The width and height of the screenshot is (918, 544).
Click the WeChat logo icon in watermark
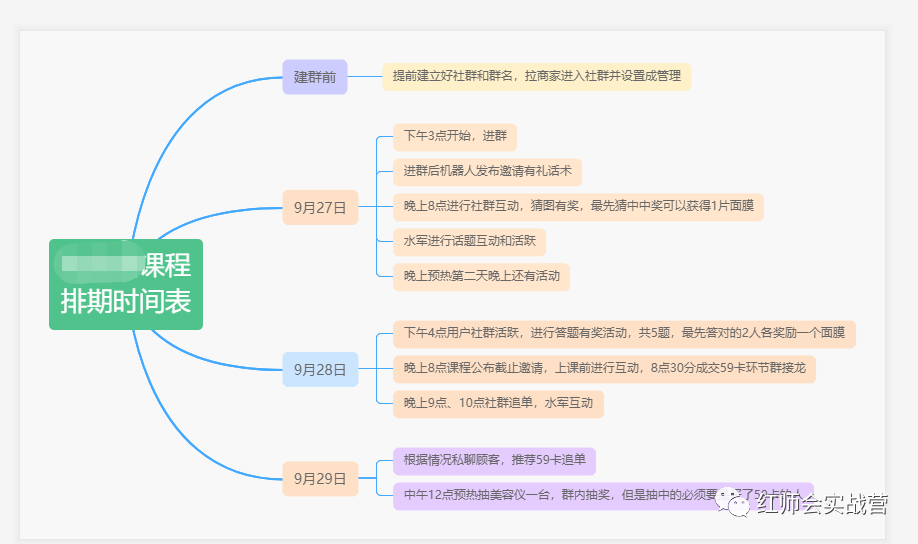[x=734, y=502]
